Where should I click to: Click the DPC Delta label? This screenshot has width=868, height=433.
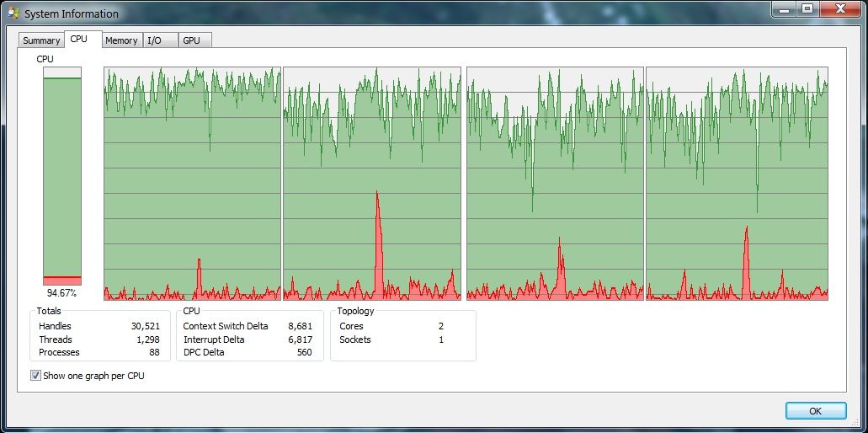click(x=204, y=352)
